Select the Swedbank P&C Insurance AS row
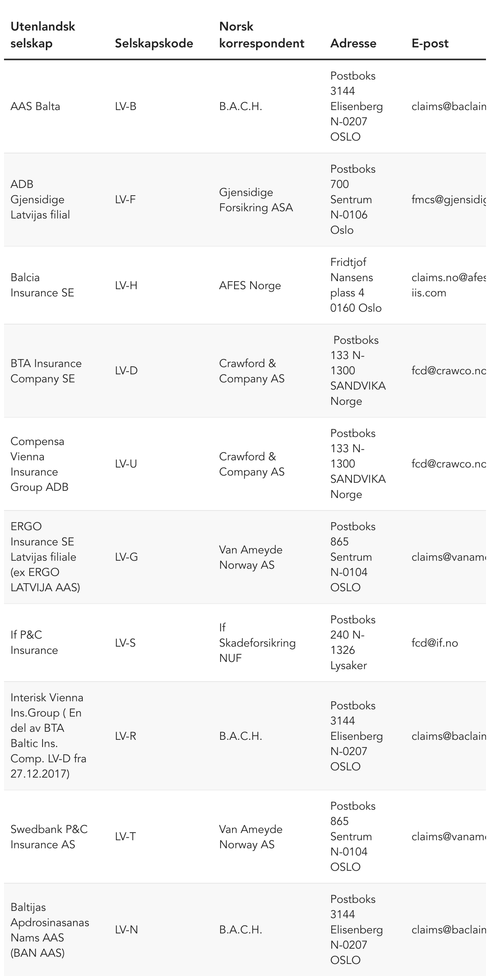This screenshot has height=980, width=490. (245, 837)
